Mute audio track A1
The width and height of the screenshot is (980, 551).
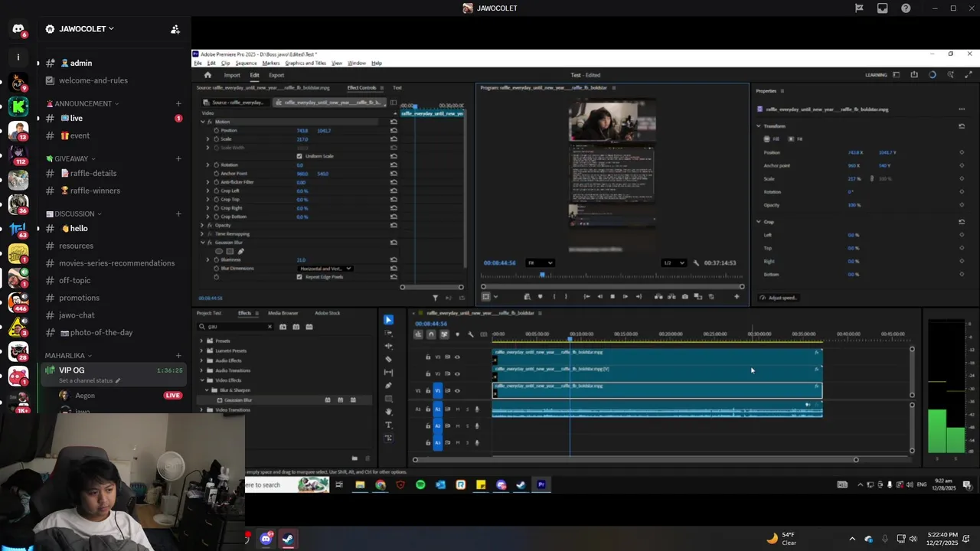coord(458,409)
